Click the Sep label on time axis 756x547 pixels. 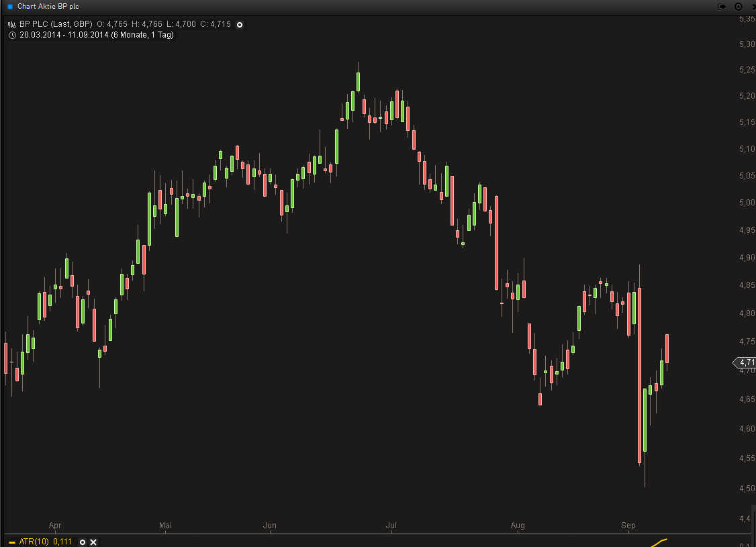[x=628, y=525]
